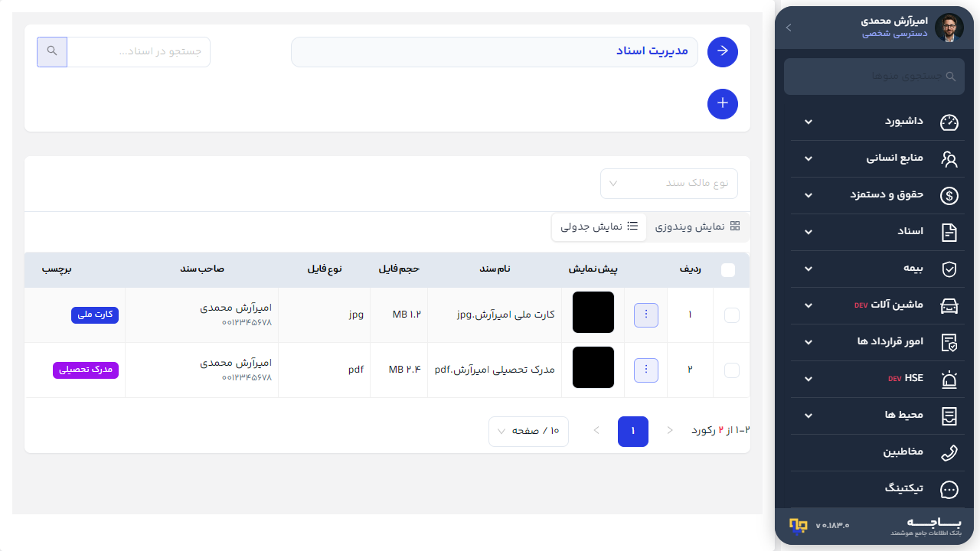The height and width of the screenshot is (551, 980).
Task: Click the magnifier search button for documents
Action: [52, 52]
